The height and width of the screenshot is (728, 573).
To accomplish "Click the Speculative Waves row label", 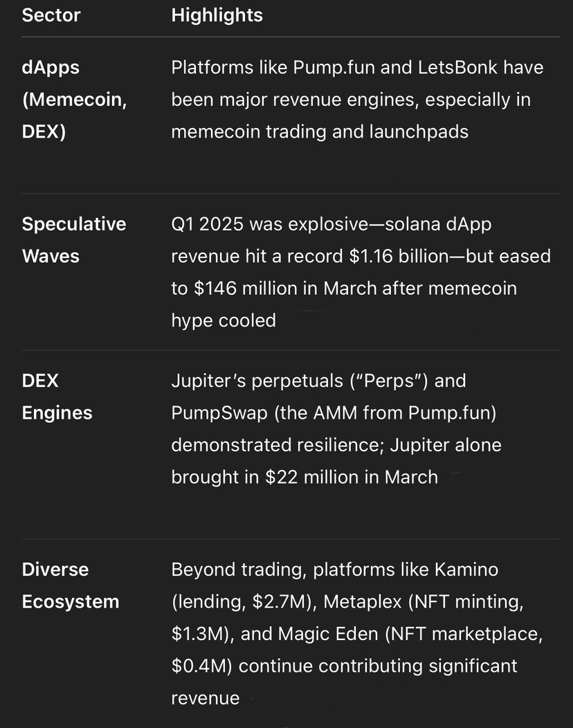I will (x=74, y=240).
